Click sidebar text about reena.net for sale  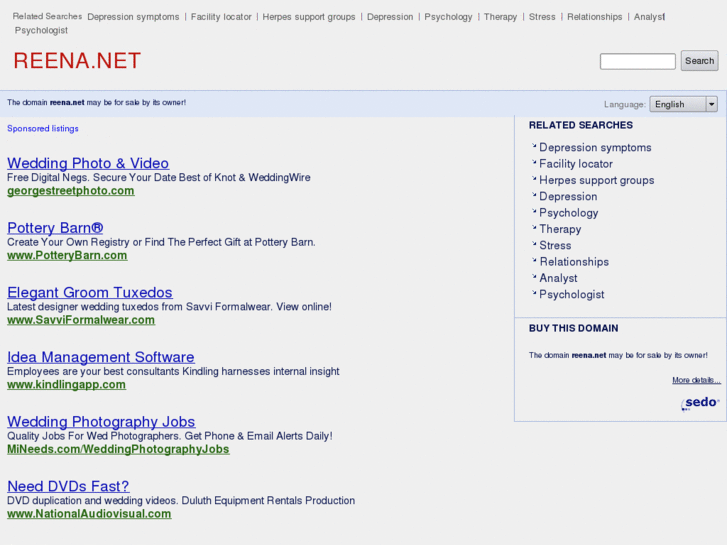pyautogui.click(x=618, y=355)
